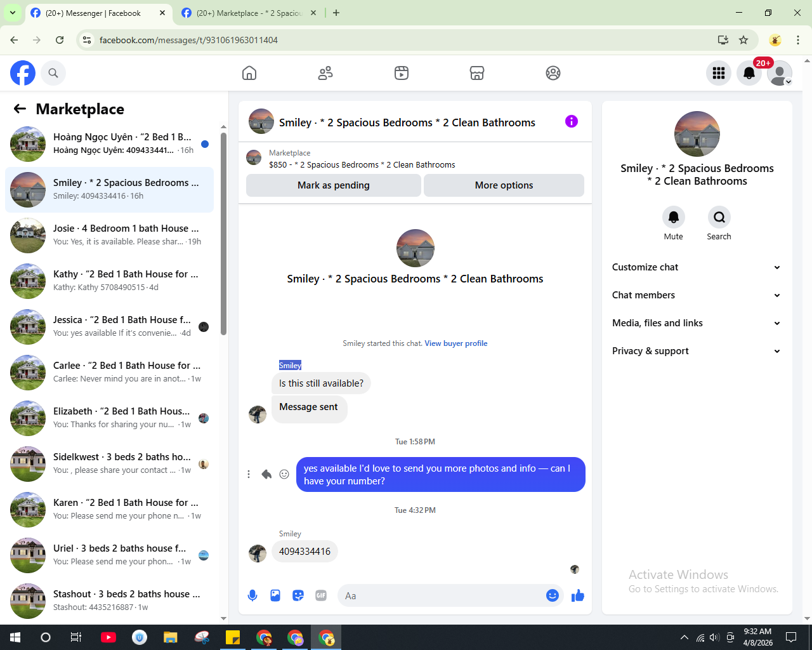The image size is (812, 650).
Task: Open Jessica conversation
Action: [x=110, y=327]
